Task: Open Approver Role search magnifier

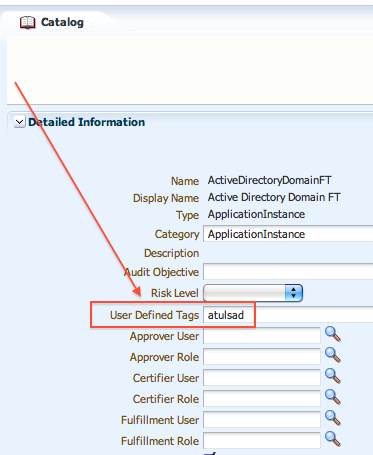Action: tap(333, 355)
